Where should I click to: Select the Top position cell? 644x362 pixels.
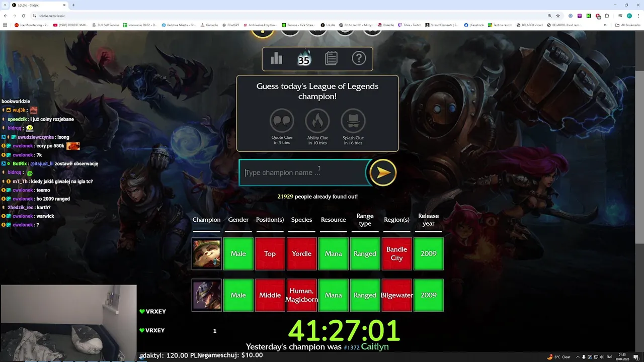[x=270, y=253]
